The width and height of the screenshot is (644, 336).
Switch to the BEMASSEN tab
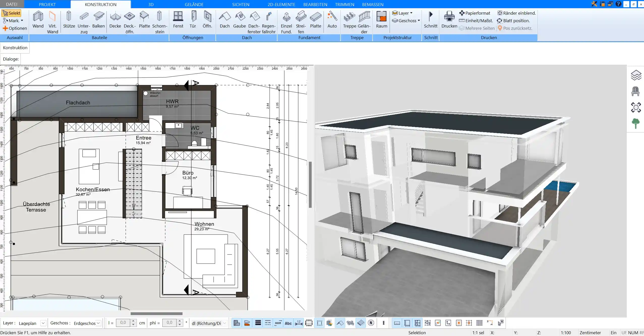(373, 4)
